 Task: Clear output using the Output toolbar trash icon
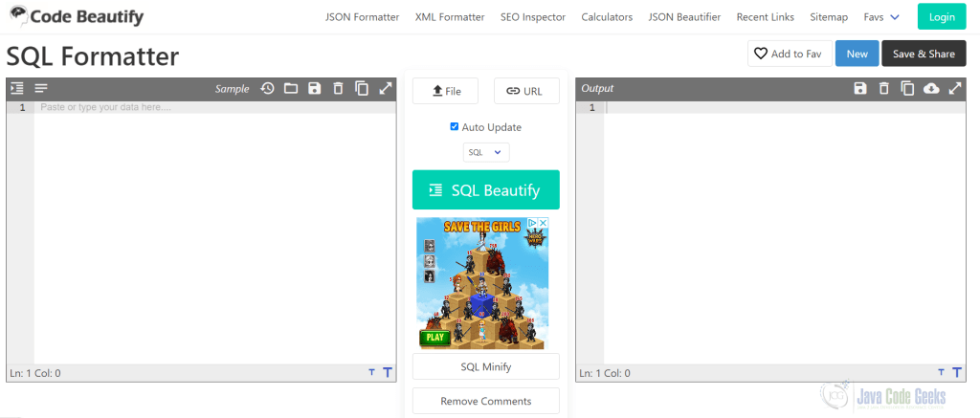(883, 89)
